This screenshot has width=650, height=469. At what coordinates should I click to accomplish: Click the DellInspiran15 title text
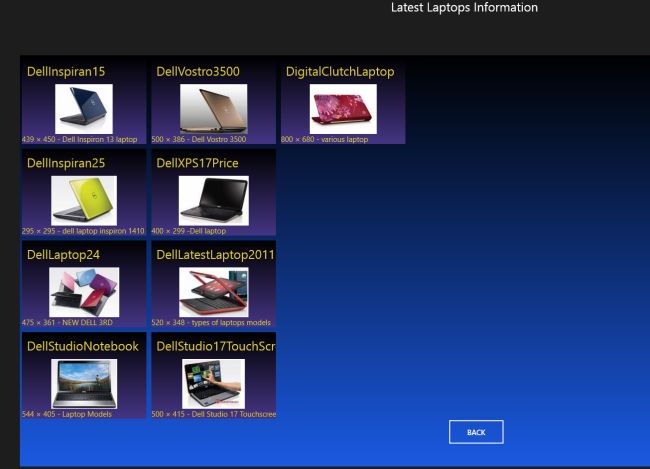coord(66,71)
